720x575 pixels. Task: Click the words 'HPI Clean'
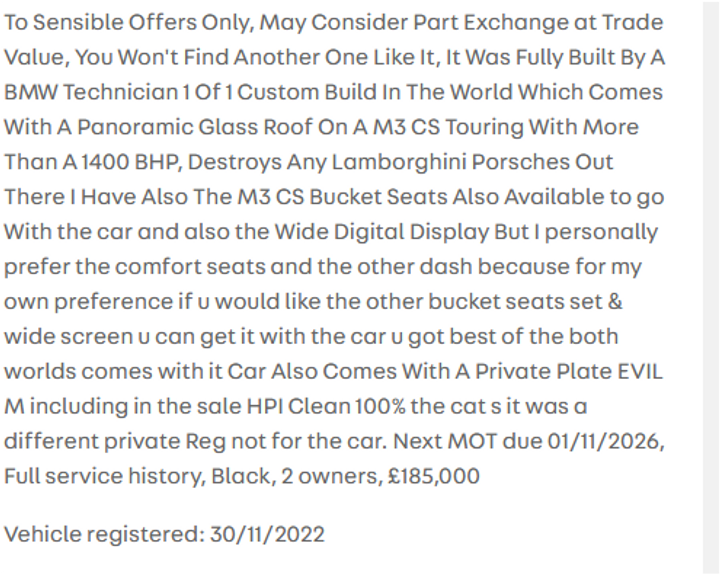coord(299,406)
